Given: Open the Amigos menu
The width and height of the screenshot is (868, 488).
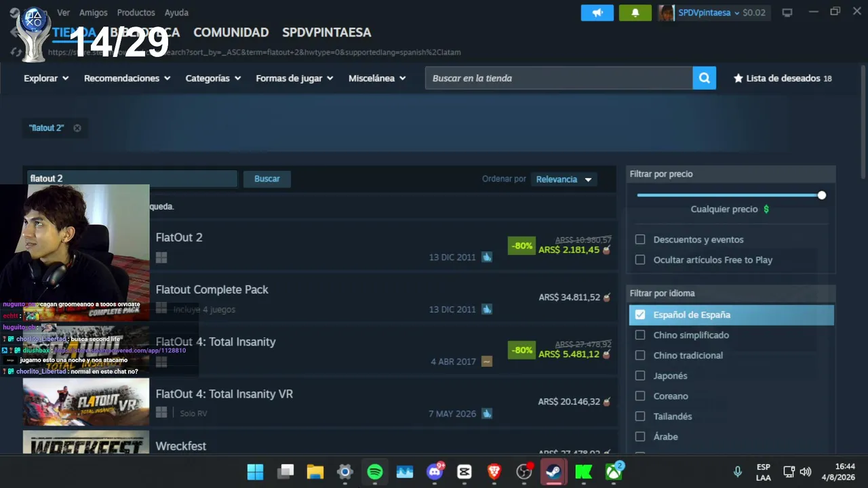Looking at the screenshot, I should [94, 13].
